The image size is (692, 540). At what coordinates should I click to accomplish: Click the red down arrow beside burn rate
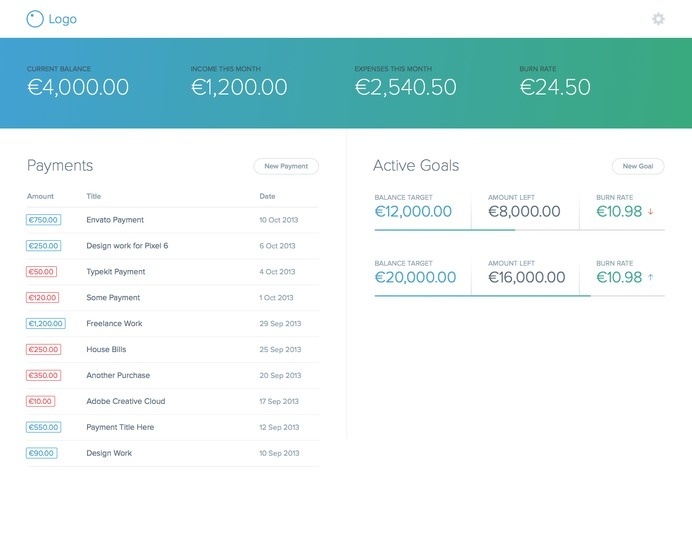[x=651, y=212]
